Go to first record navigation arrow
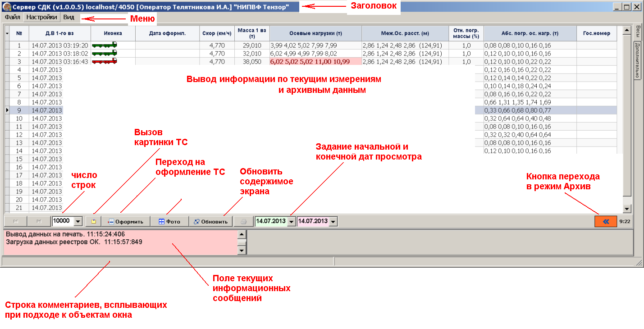Viewport: 644px width, 329px height. point(16,222)
